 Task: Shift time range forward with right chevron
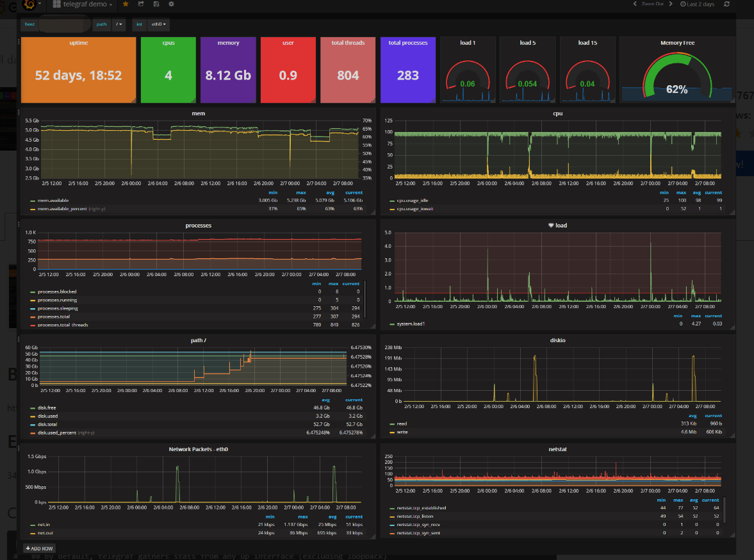point(671,4)
